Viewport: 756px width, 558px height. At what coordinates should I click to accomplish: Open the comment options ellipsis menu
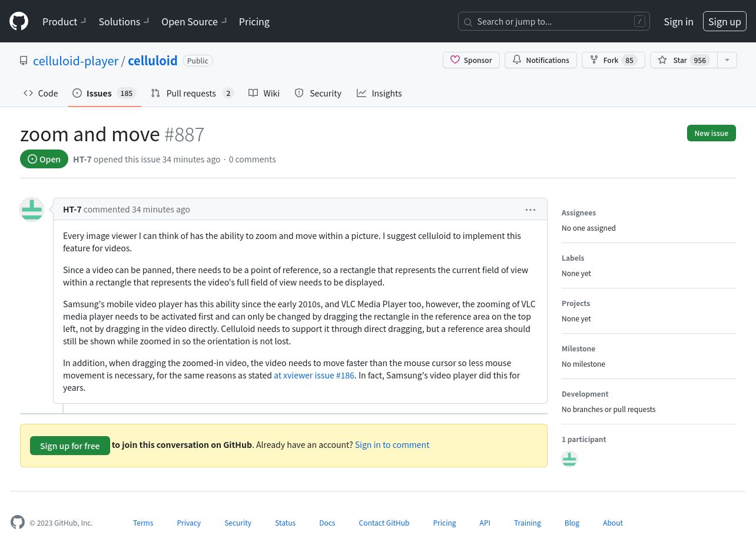530,210
